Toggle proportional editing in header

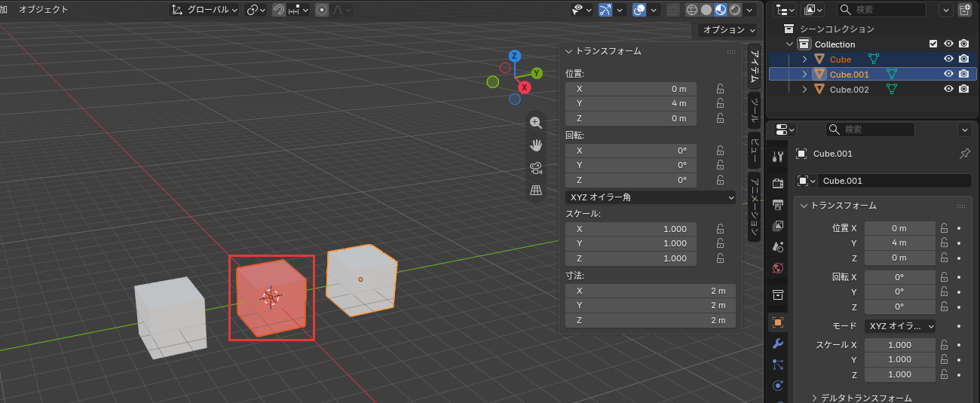(322, 10)
